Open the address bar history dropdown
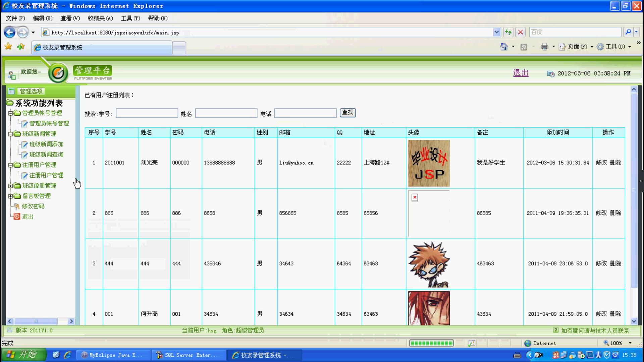Image resolution: width=644 pixels, height=362 pixels. pos(497,32)
